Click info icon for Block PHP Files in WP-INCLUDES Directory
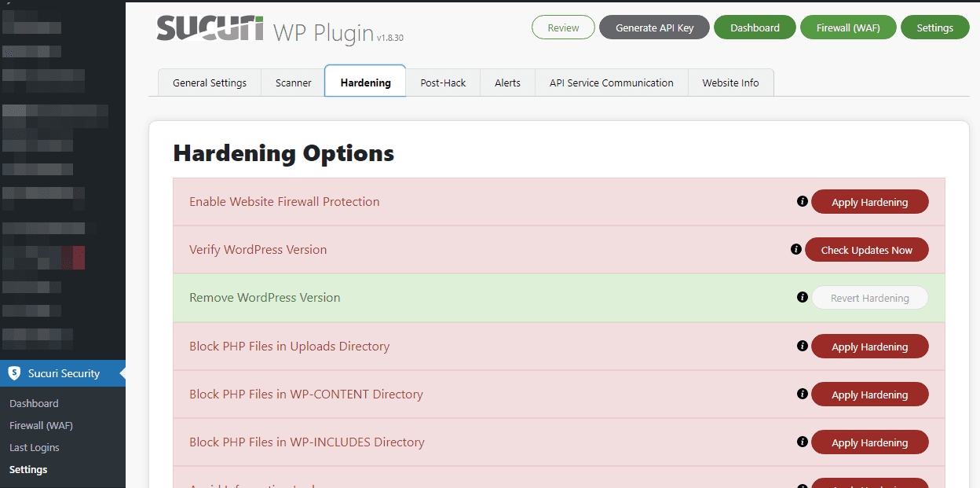Viewport: 980px width, 488px height. (803, 442)
